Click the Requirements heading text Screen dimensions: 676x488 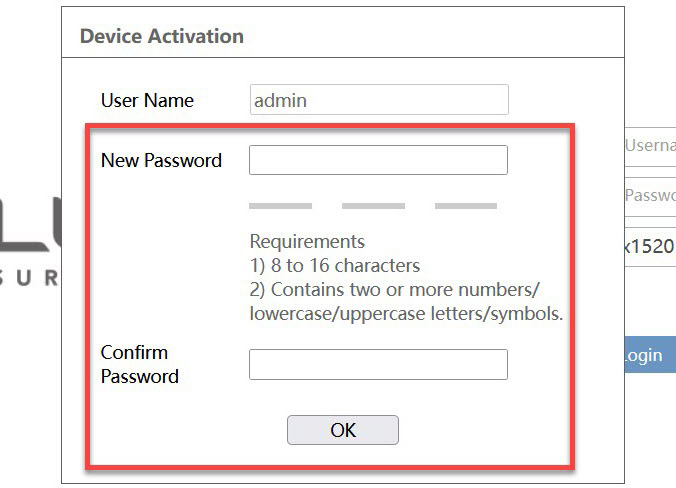click(307, 242)
